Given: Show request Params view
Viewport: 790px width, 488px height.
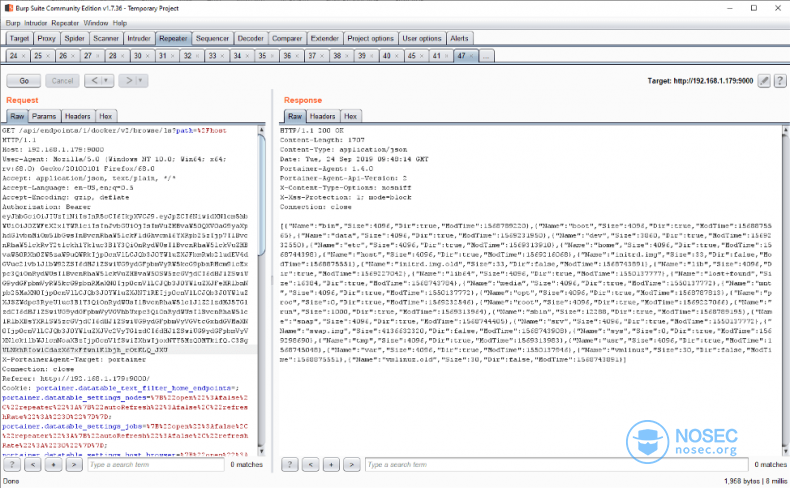Looking at the screenshot, I should [44, 116].
